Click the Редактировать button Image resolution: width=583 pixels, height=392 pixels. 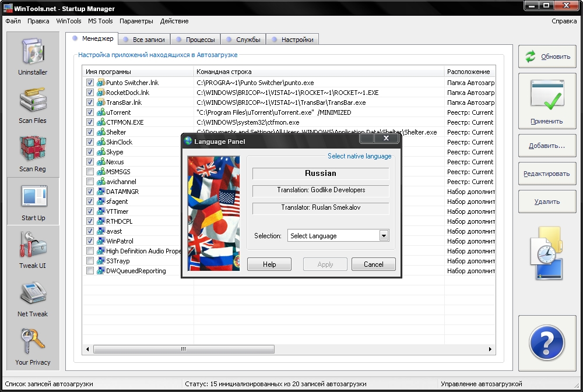click(547, 174)
